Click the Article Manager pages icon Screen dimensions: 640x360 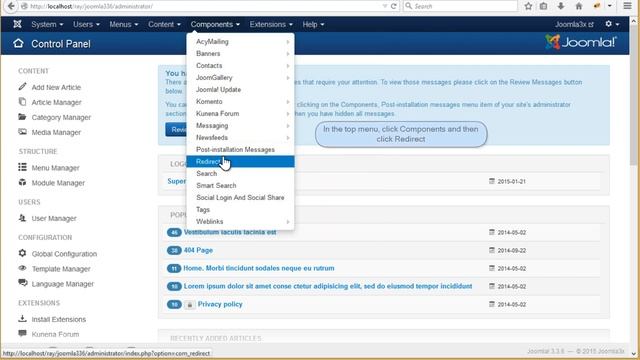[x=22, y=102]
